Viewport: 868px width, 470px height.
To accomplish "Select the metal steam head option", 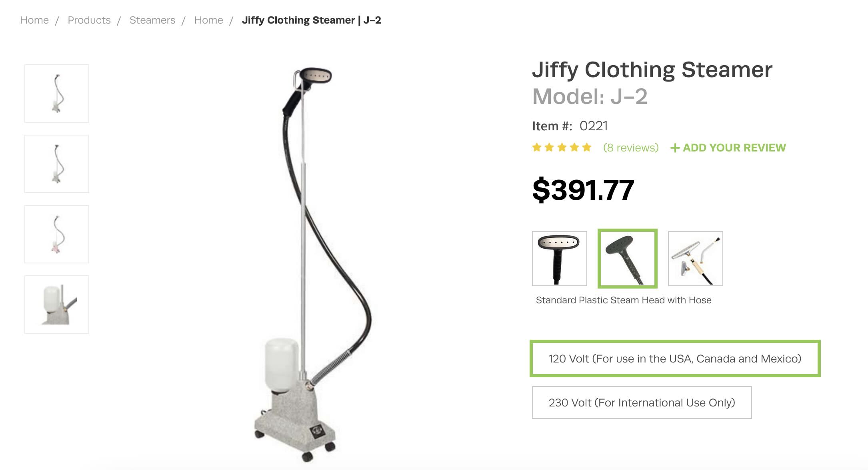I will click(559, 259).
